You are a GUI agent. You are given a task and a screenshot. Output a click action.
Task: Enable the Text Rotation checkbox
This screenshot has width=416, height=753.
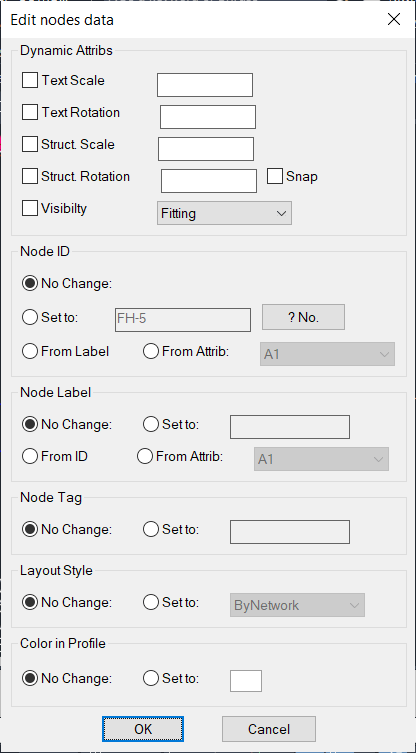pyautogui.click(x=30, y=112)
